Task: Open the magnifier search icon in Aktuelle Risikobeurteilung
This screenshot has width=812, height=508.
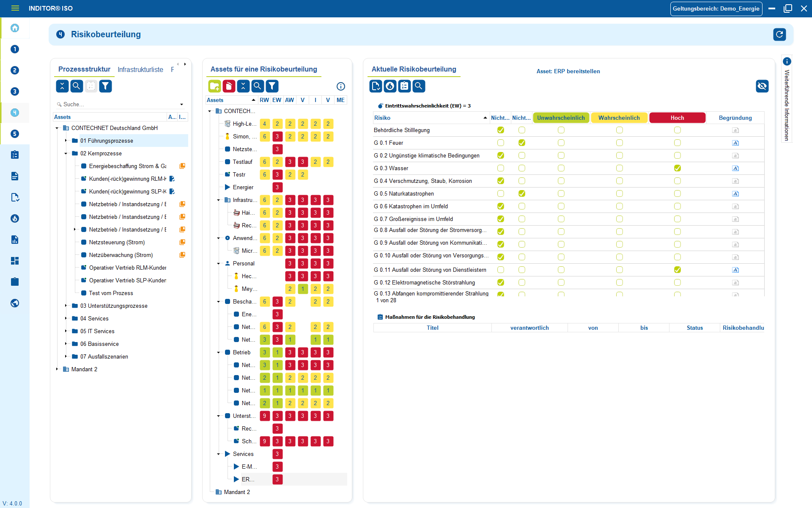Action: [x=419, y=86]
